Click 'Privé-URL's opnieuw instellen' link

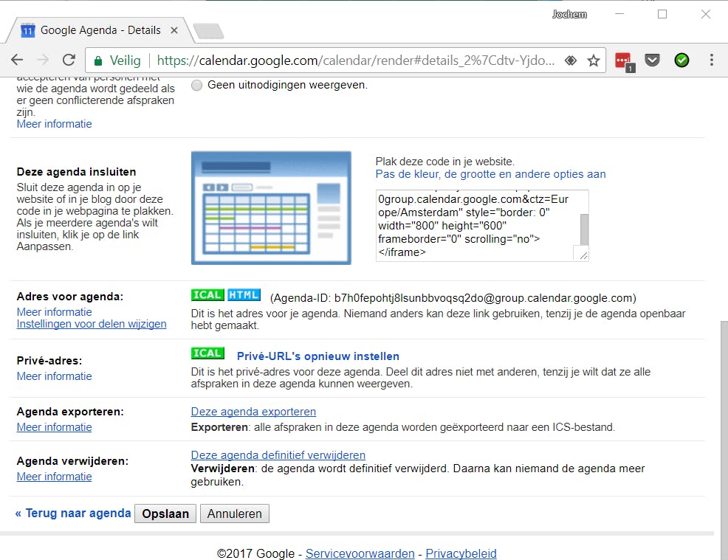(x=318, y=356)
